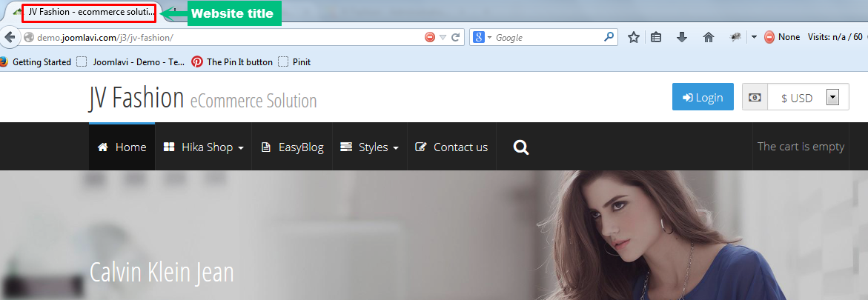Open the Google search engine selector
This screenshot has width=868, height=300.
pyautogui.click(x=482, y=37)
